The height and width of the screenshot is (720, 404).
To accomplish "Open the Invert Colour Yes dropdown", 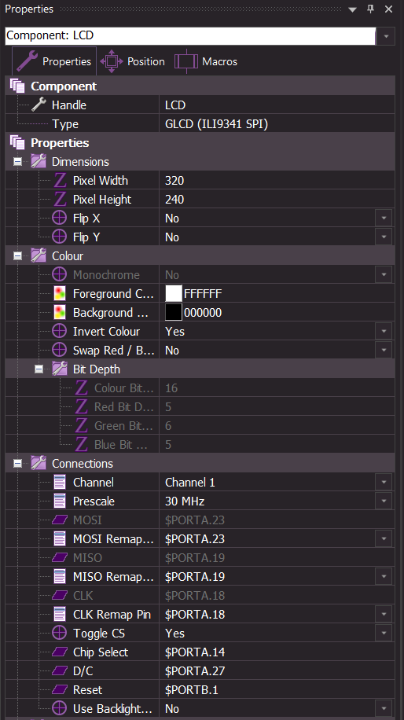I will pos(384,331).
